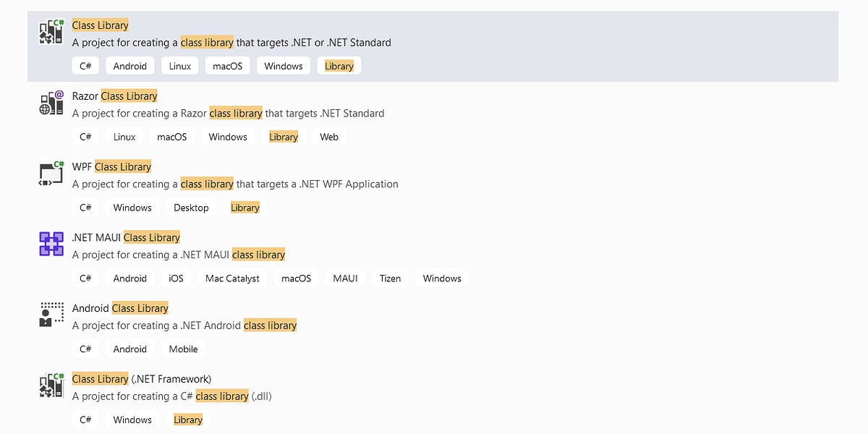This screenshot has width=868, height=434.
Task: Click the Class Library (.NET Framework) icon
Action: pos(51,385)
